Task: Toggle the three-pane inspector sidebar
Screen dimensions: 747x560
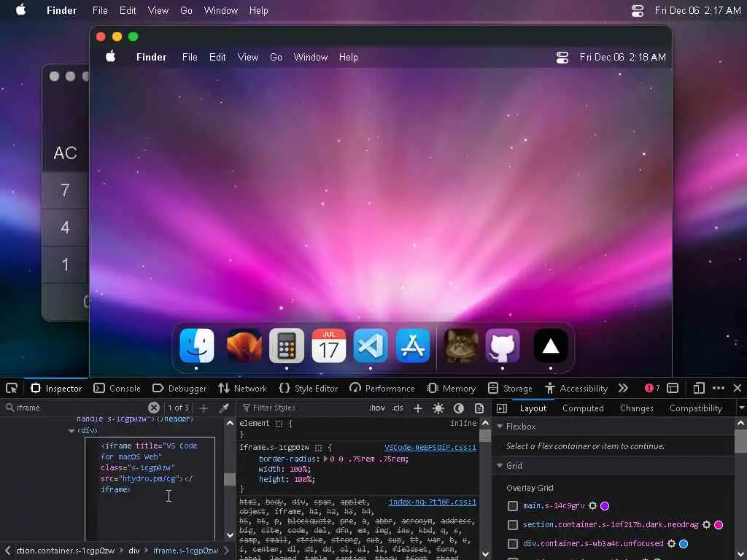Action: (x=502, y=408)
